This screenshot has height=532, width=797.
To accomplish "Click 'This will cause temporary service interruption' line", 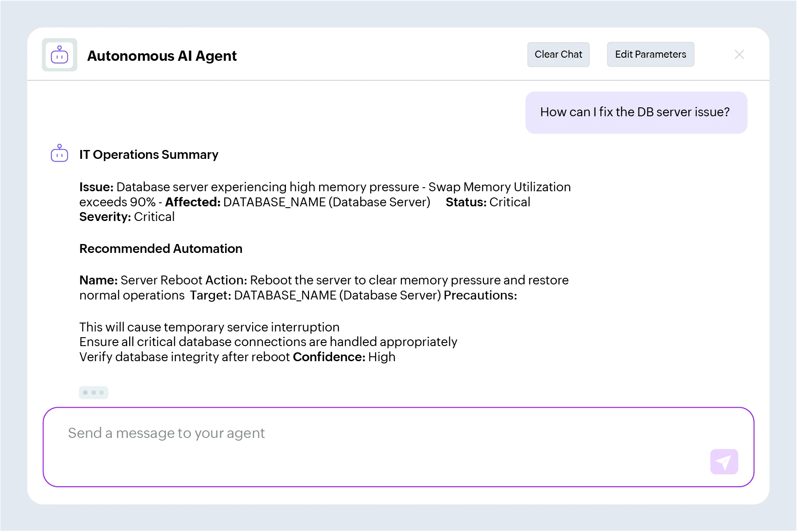I will pos(210,327).
